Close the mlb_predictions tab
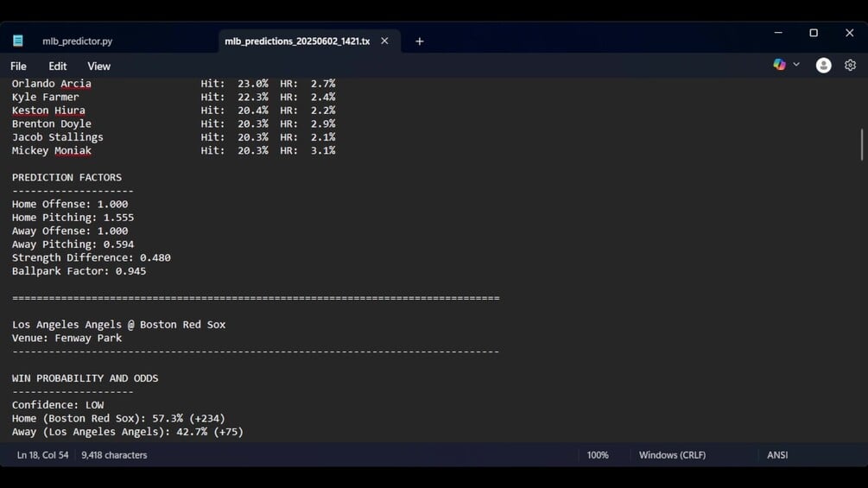This screenshot has width=868, height=488. pos(384,41)
